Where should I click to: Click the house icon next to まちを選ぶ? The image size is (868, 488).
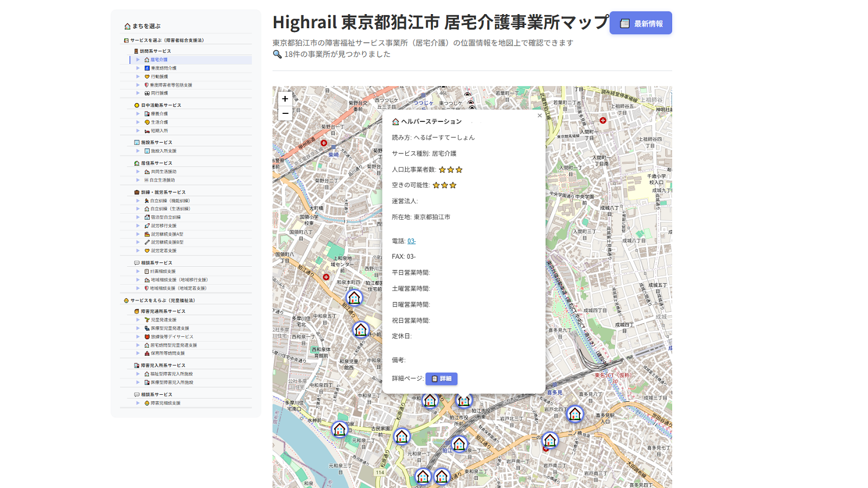tap(127, 26)
